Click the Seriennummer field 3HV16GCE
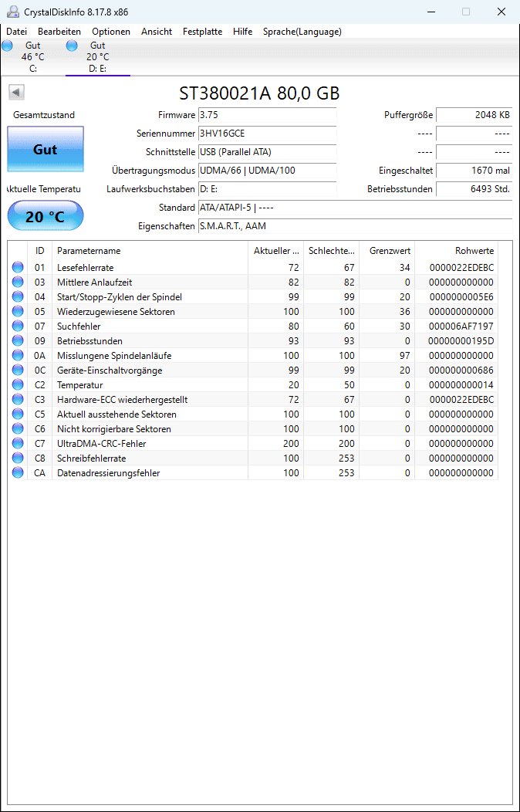Image resolution: width=520 pixels, height=812 pixels. coord(268,134)
